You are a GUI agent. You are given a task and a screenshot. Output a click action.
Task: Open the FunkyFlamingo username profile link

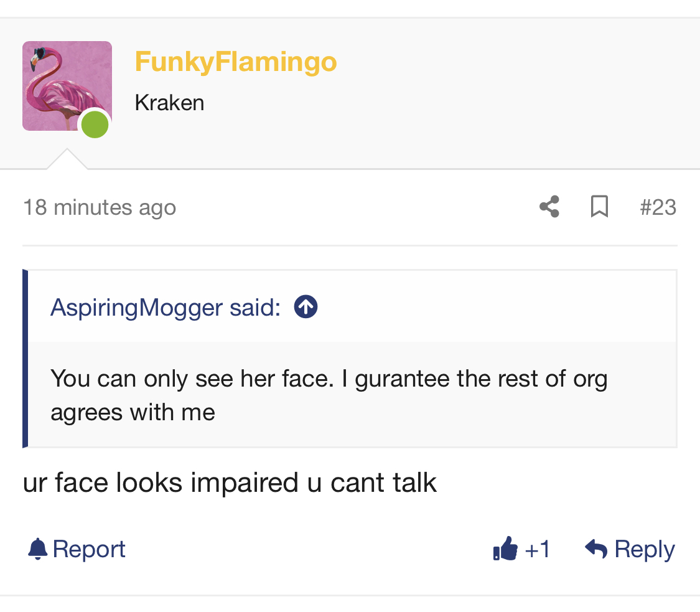[236, 62]
